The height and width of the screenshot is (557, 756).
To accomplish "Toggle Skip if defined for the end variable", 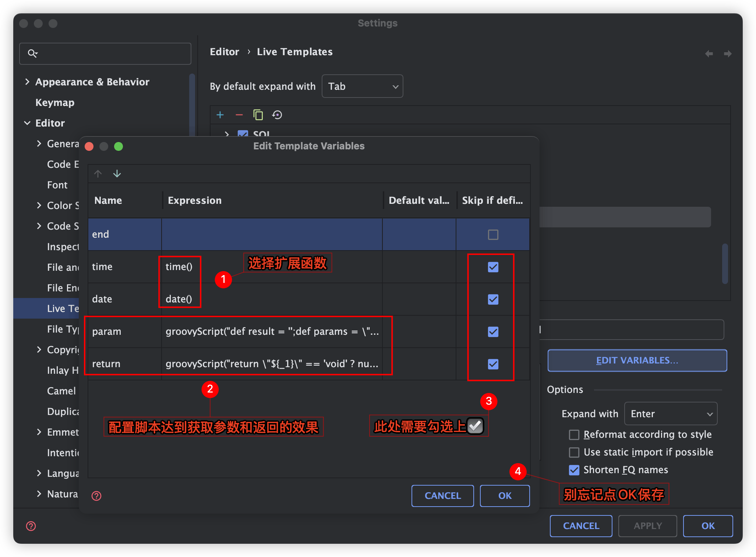I will (x=493, y=234).
